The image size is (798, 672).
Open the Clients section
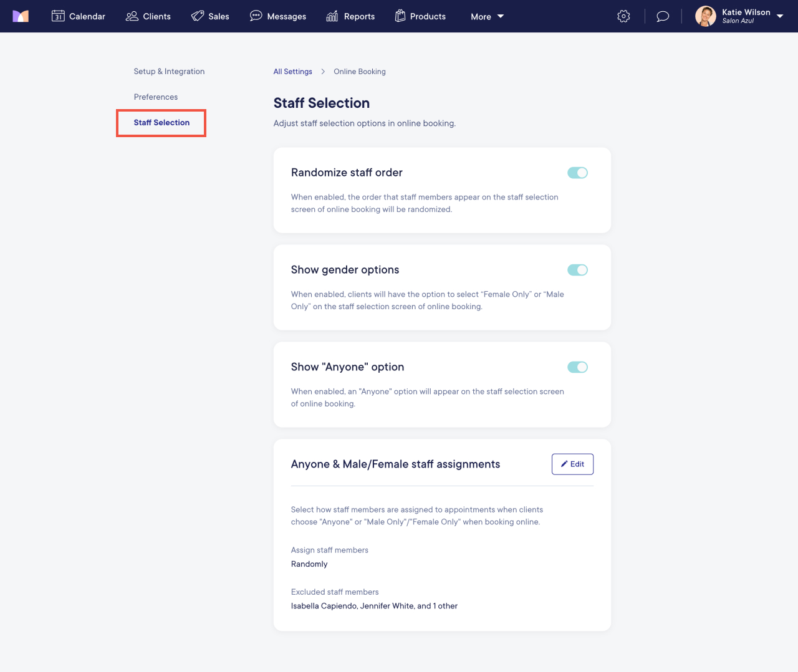pyautogui.click(x=148, y=16)
